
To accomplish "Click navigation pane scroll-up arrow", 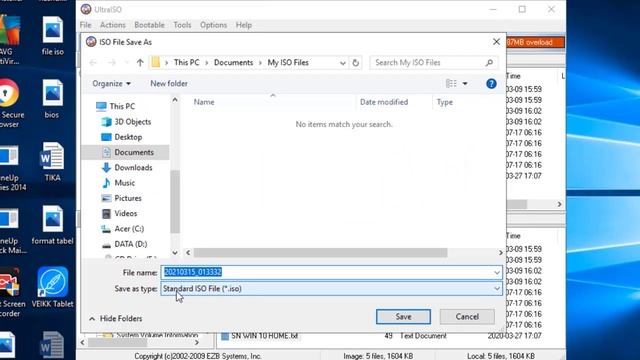I will 175,100.
